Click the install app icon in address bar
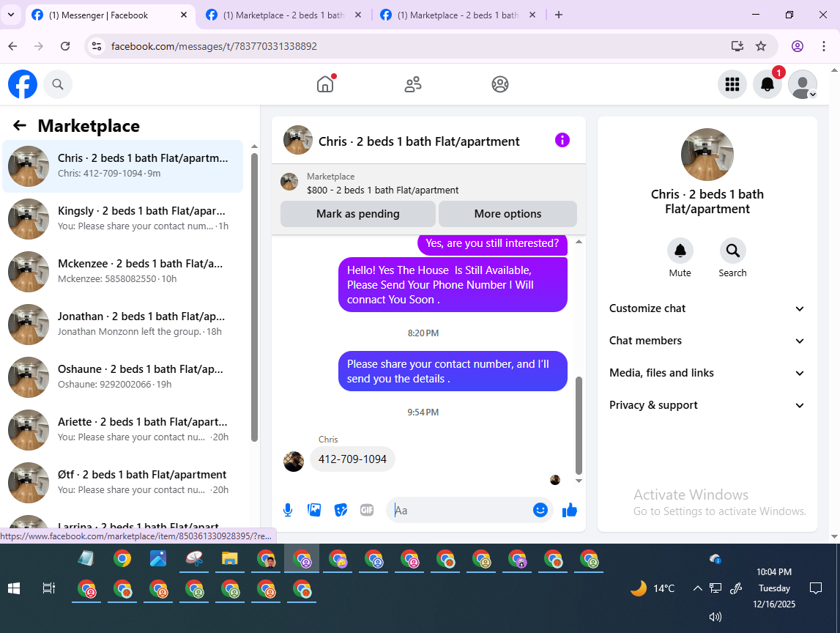 (x=737, y=46)
